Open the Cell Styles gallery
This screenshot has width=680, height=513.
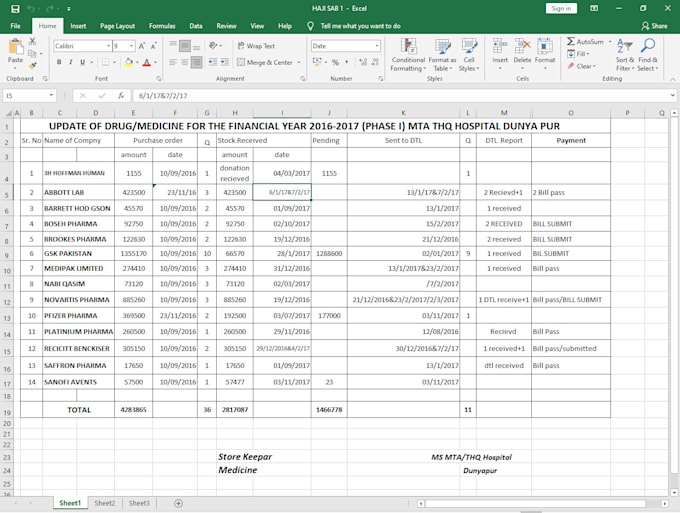(469, 55)
